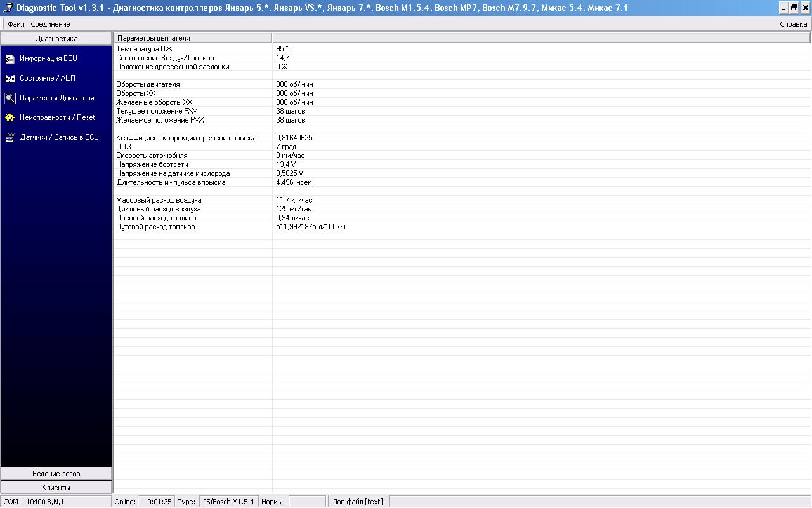Select the Скорость автомобиля row label
The image size is (812, 508).
(152, 156)
